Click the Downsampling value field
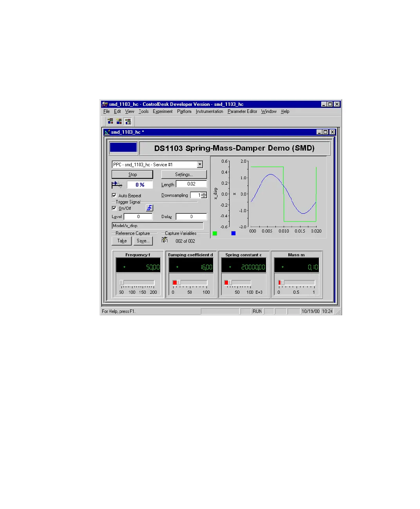The image size is (420, 509). coord(196,195)
